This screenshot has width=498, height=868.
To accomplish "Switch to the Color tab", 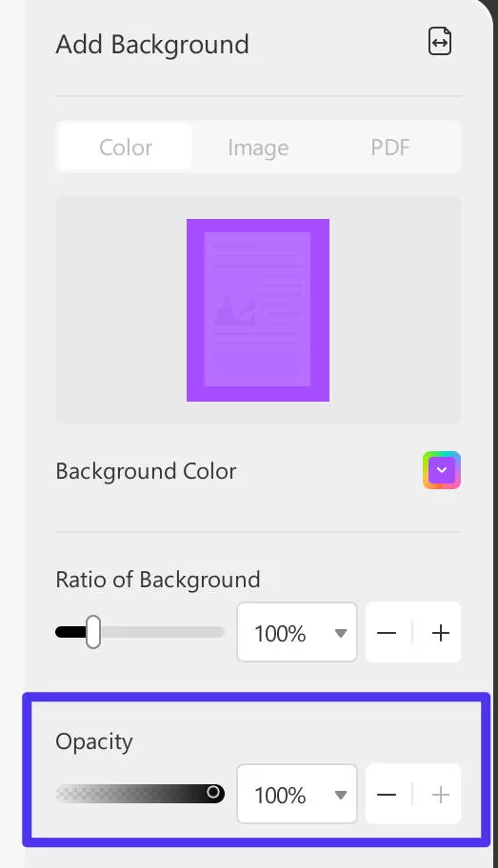I will tap(126, 148).
